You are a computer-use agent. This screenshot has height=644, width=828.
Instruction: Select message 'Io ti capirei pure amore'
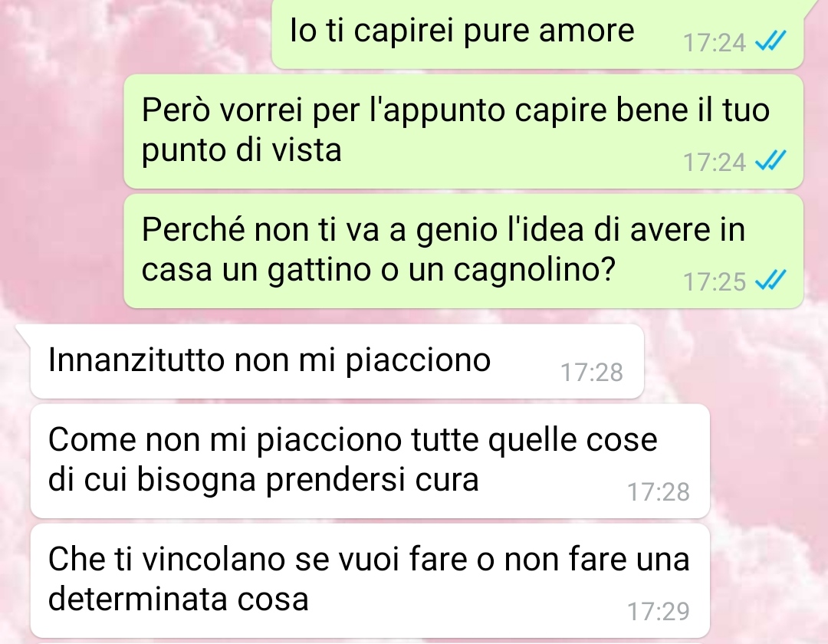coord(537,34)
